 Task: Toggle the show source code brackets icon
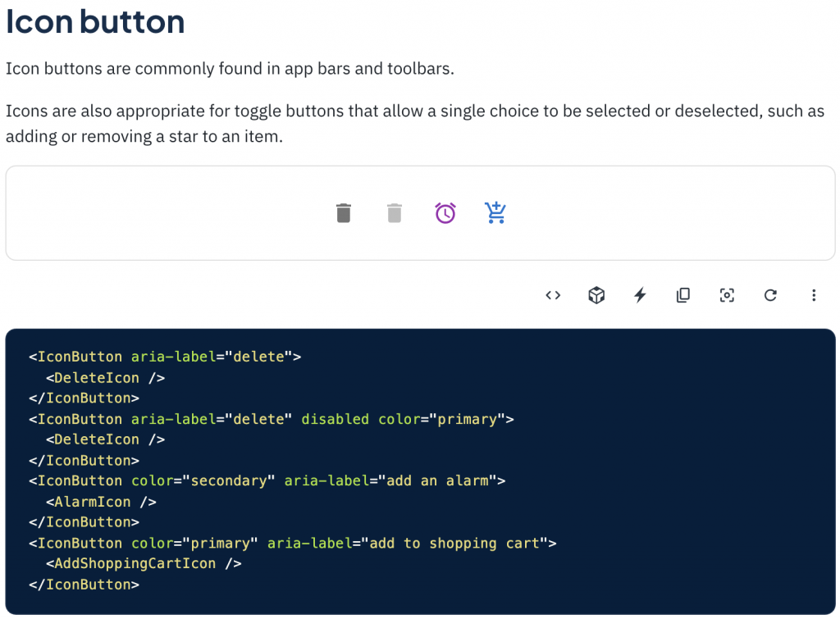point(553,295)
